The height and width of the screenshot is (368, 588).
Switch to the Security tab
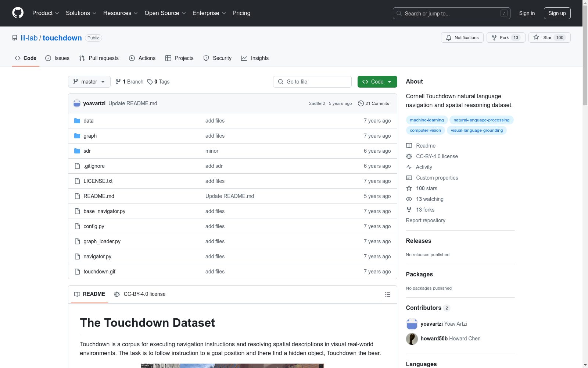point(218,58)
